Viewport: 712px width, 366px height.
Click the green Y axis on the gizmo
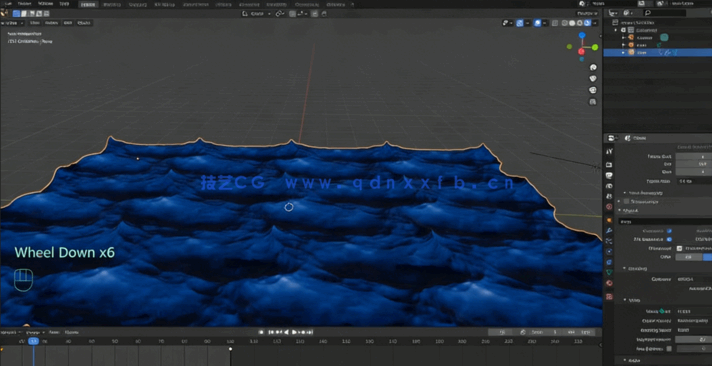595,47
